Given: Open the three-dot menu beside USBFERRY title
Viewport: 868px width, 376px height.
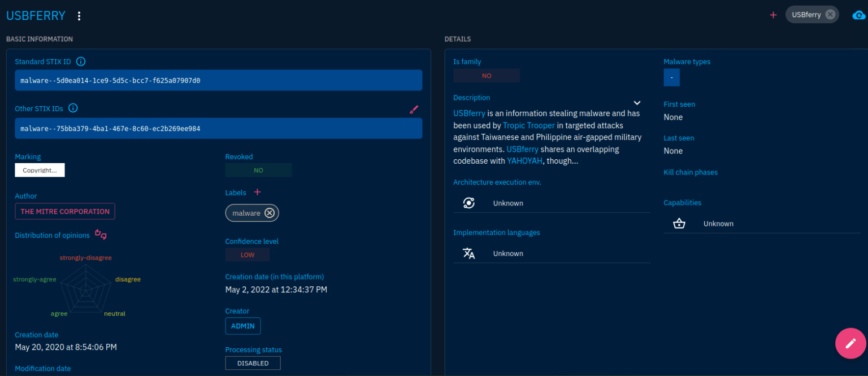Looking at the screenshot, I should 79,16.
